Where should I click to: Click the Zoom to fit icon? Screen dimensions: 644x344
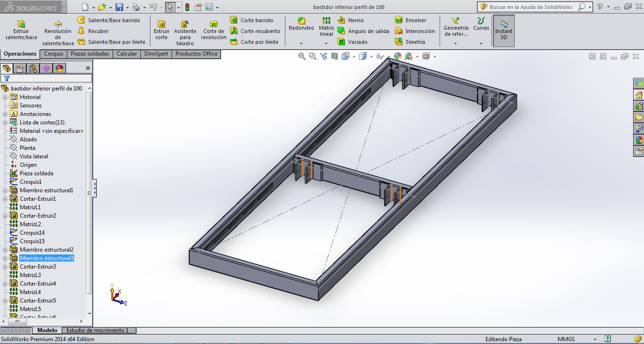pos(302,56)
